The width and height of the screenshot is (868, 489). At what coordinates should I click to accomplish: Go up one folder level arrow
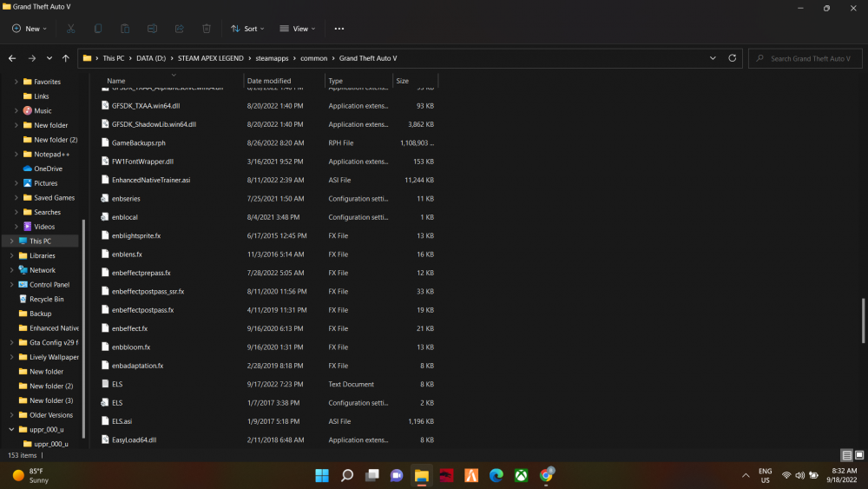pyautogui.click(x=66, y=58)
